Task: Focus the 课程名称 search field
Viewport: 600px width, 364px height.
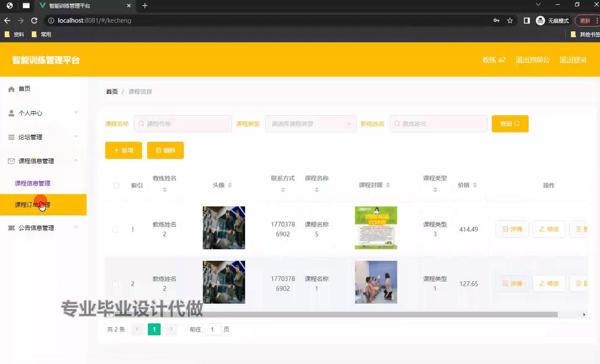Action: tap(183, 124)
